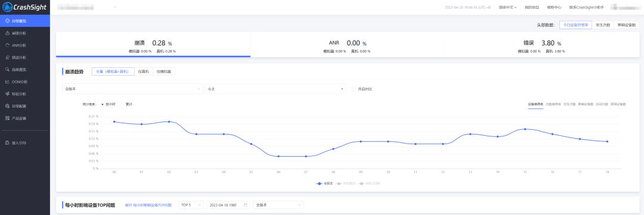Click the 发生次数 header data button
Viewport: 644px width, 215px height.
point(603,25)
